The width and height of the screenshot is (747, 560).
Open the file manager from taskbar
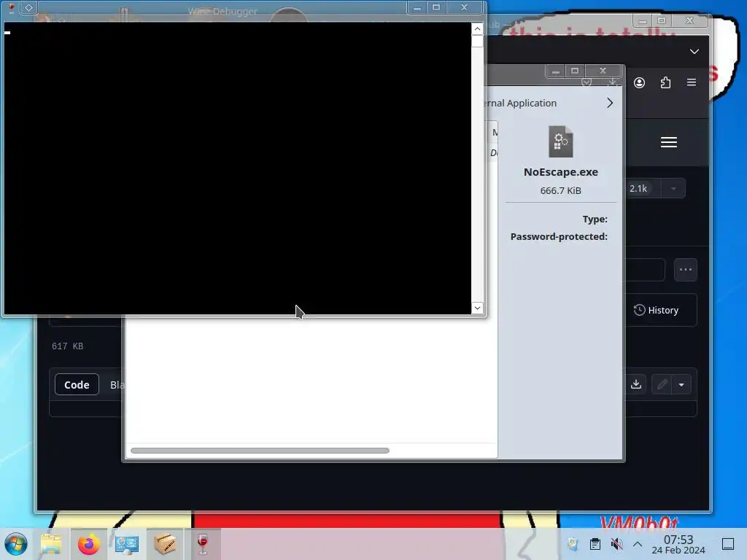51,543
